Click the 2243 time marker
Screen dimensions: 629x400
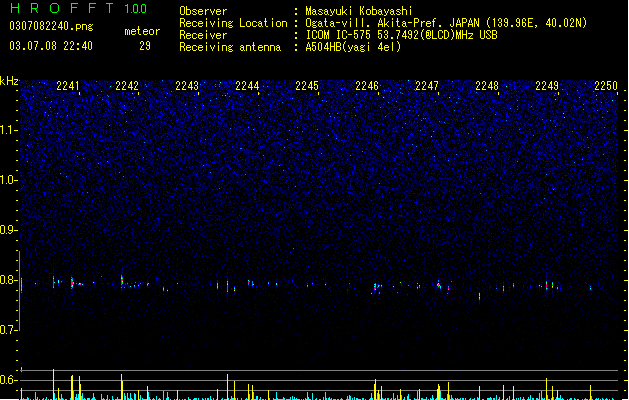pos(187,86)
